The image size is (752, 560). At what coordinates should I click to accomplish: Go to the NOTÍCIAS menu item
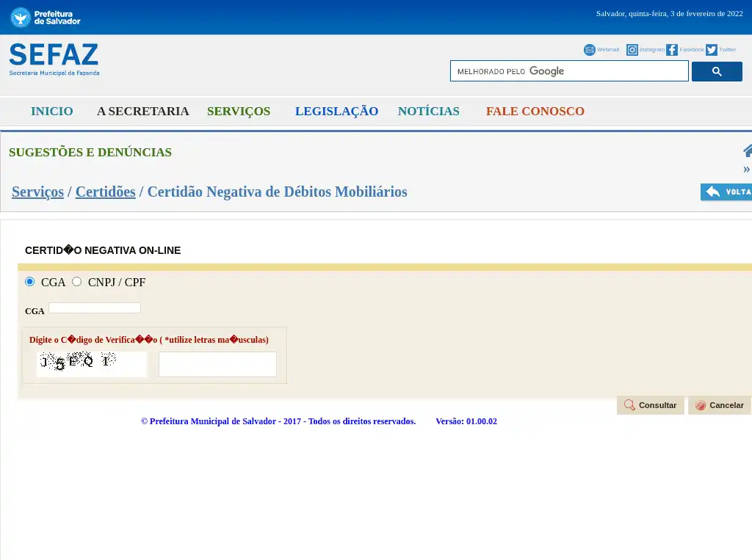point(428,112)
